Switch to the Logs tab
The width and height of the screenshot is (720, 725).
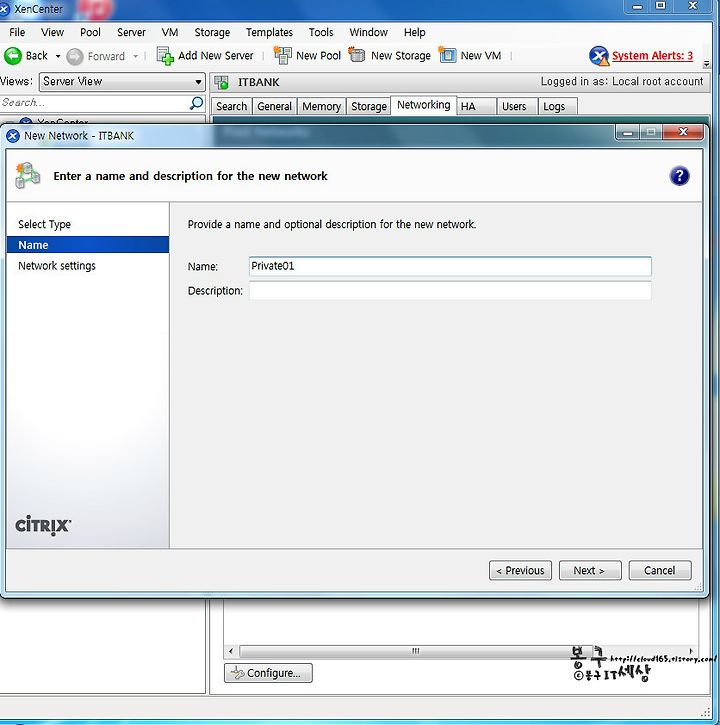pos(557,106)
